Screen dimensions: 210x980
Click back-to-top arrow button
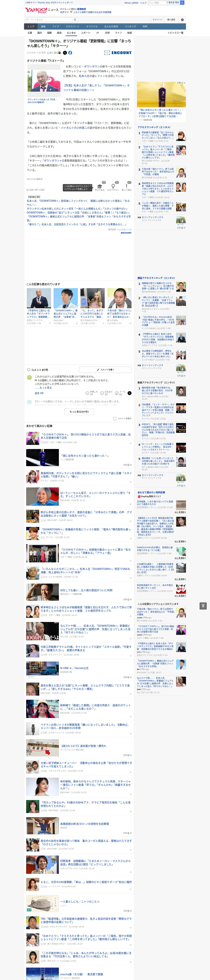coord(203,606)
